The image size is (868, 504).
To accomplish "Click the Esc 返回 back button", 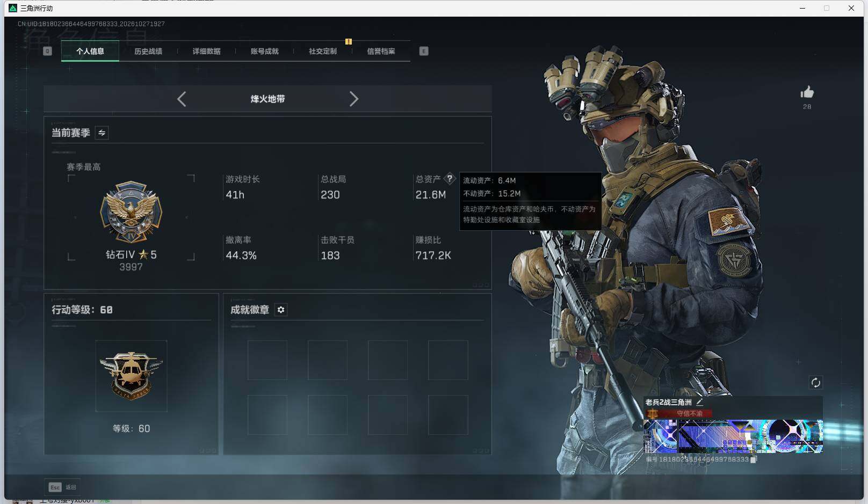I will point(62,487).
